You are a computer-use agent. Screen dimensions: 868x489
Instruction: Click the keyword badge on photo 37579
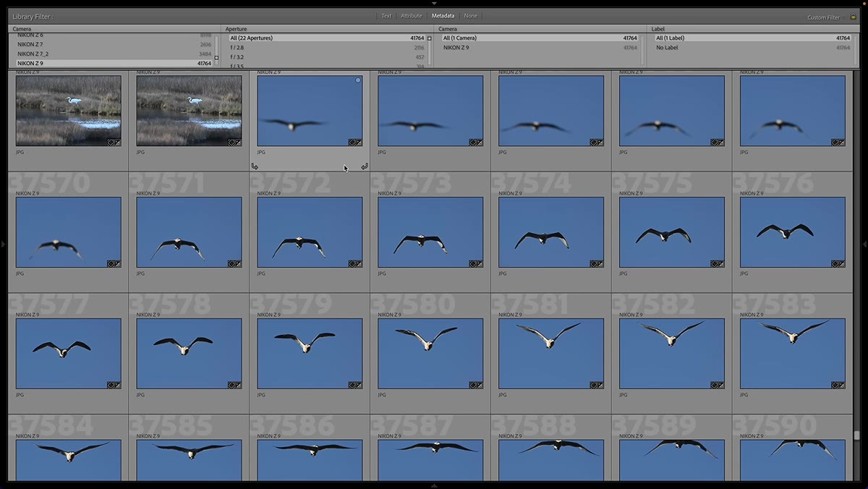pyautogui.click(x=352, y=386)
